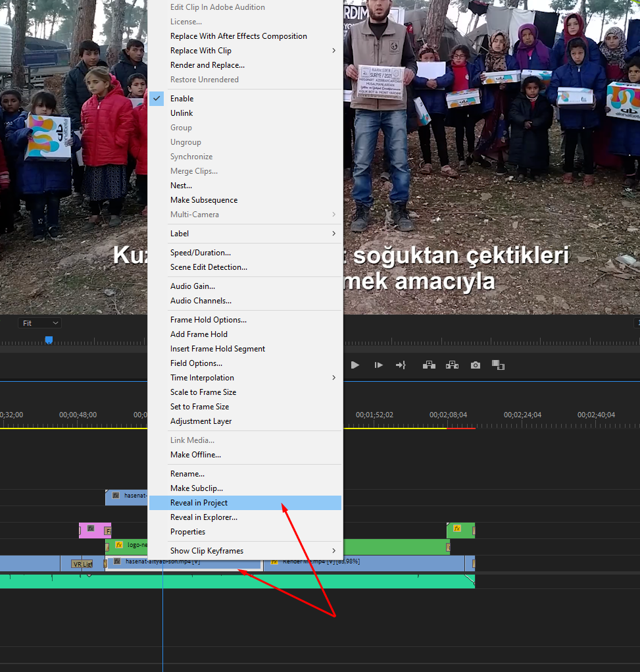The width and height of the screenshot is (640, 672).
Task: Click fx badge on upper hasenat clip
Action: [116, 496]
